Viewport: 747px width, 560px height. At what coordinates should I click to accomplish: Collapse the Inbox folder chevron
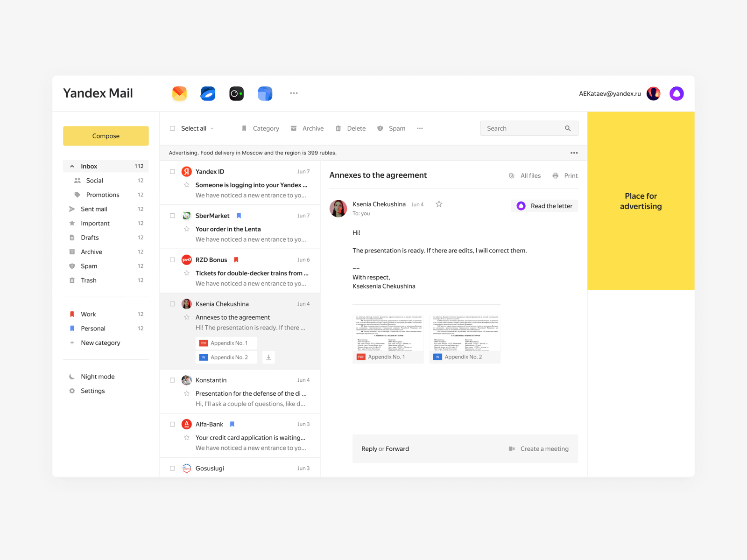coord(72,166)
